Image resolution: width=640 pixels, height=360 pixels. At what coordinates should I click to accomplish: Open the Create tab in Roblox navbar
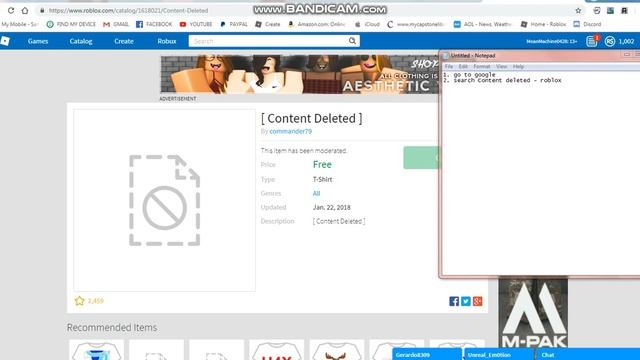(124, 41)
